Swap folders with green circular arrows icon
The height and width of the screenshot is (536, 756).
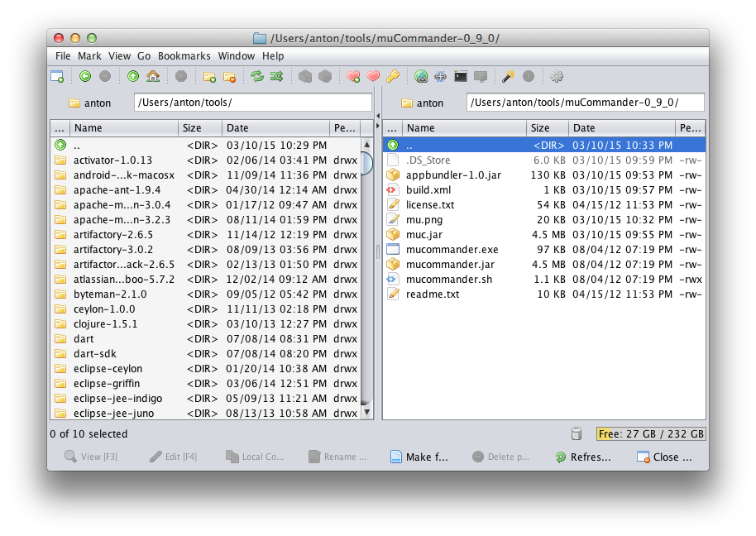(x=257, y=76)
